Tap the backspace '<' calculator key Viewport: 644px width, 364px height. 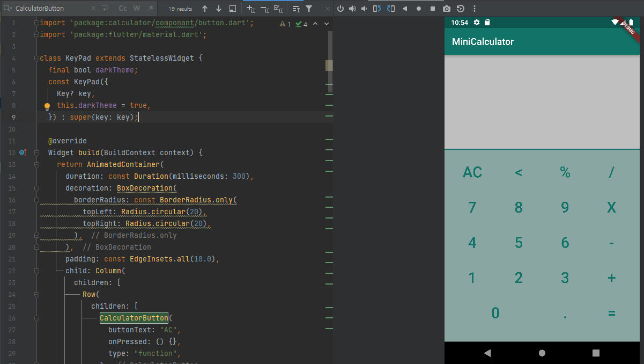(519, 172)
